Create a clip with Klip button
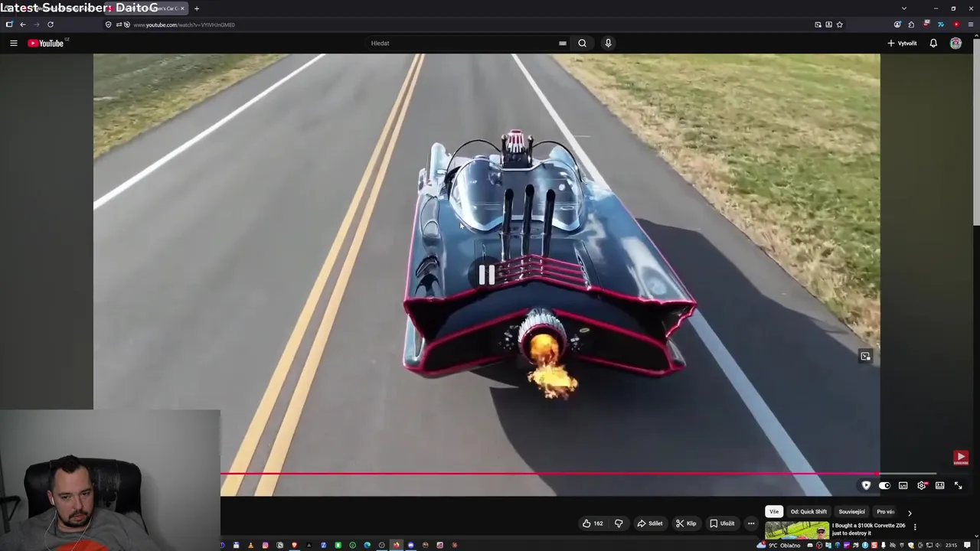This screenshot has width=980, height=551. pos(686,523)
